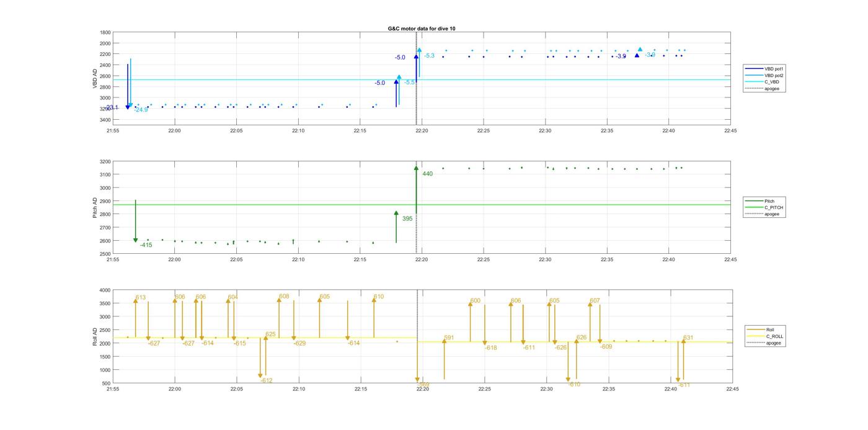This screenshot has height=430, width=868.
Task: Click the "22:30" tick under Pitch plot
Action: 545,259
